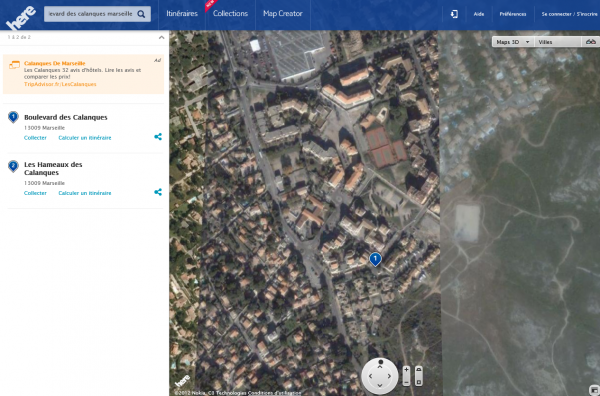Click the HERE logo in the header
This screenshot has height=396, width=600.
click(x=21, y=18)
